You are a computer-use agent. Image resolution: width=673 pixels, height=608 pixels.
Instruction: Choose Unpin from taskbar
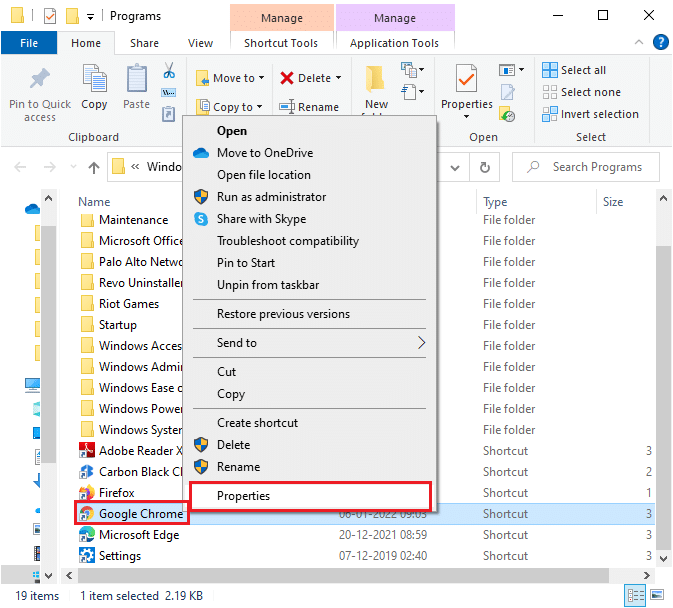pyautogui.click(x=309, y=284)
